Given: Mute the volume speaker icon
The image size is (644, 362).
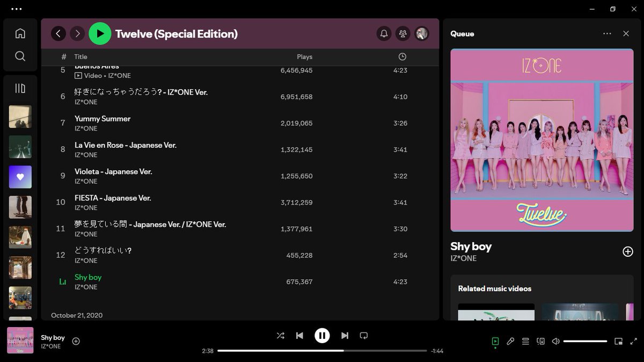Looking at the screenshot, I should [x=556, y=341].
